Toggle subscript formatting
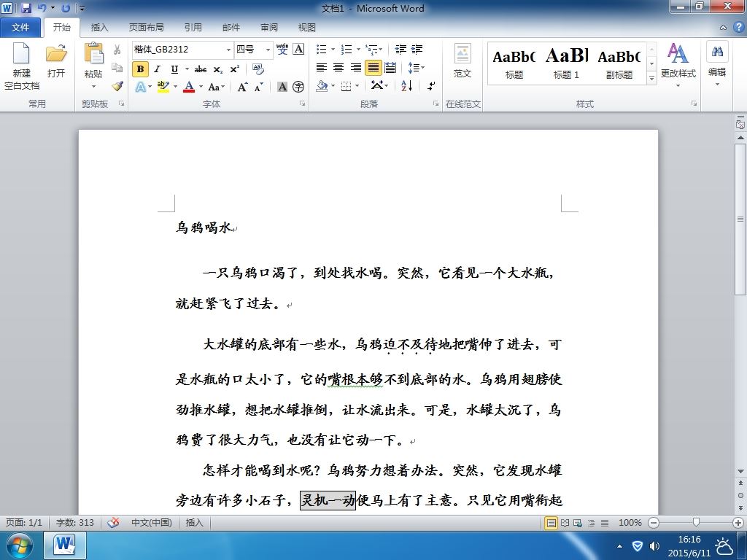The height and width of the screenshot is (560, 747). [x=217, y=69]
